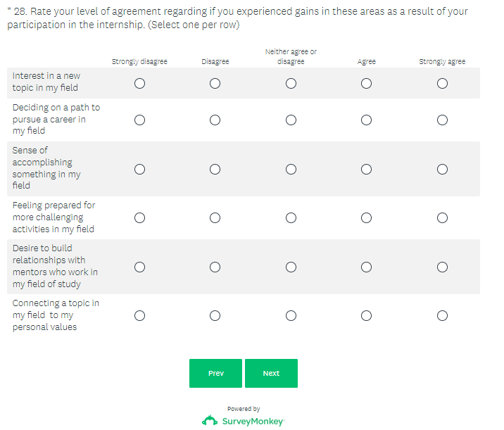Select Strongly disagree for Interest in a new topic

point(139,83)
